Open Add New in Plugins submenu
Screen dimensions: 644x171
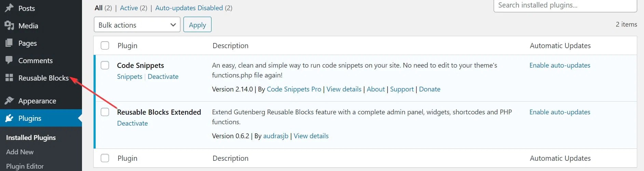pos(20,152)
